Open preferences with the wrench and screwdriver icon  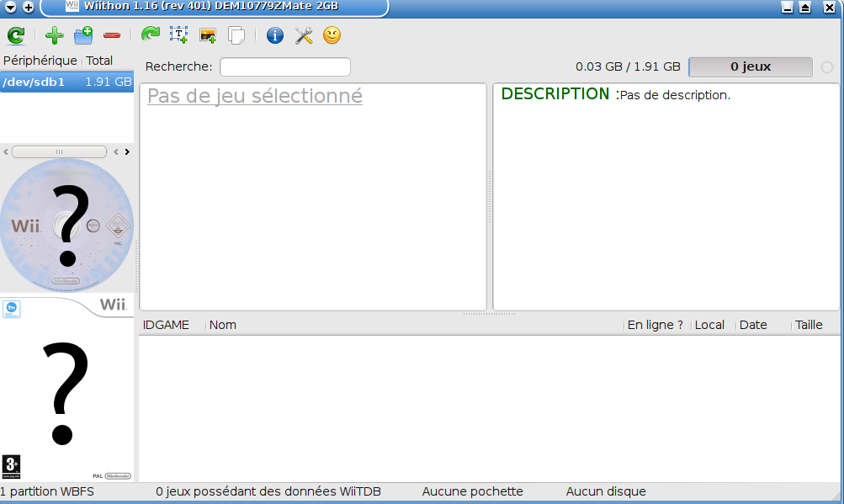[x=304, y=35]
